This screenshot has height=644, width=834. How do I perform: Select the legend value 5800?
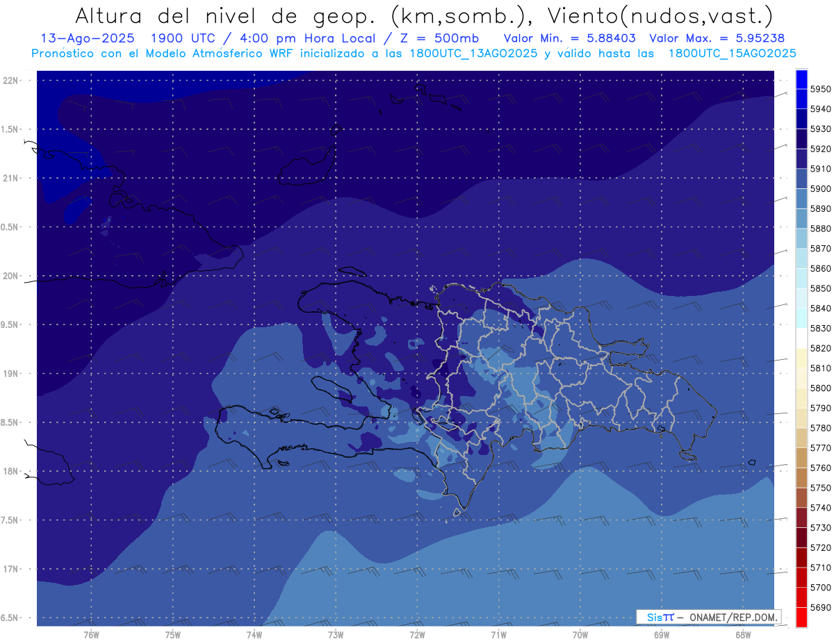tap(821, 388)
